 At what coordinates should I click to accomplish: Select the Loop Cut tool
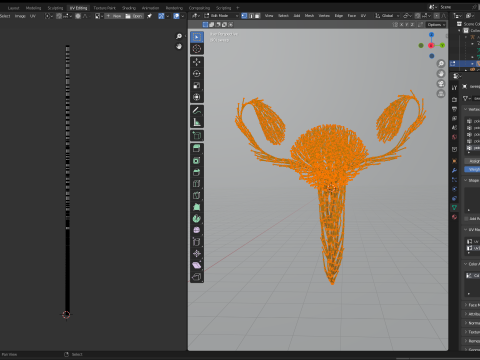pyautogui.click(x=197, y=184)
